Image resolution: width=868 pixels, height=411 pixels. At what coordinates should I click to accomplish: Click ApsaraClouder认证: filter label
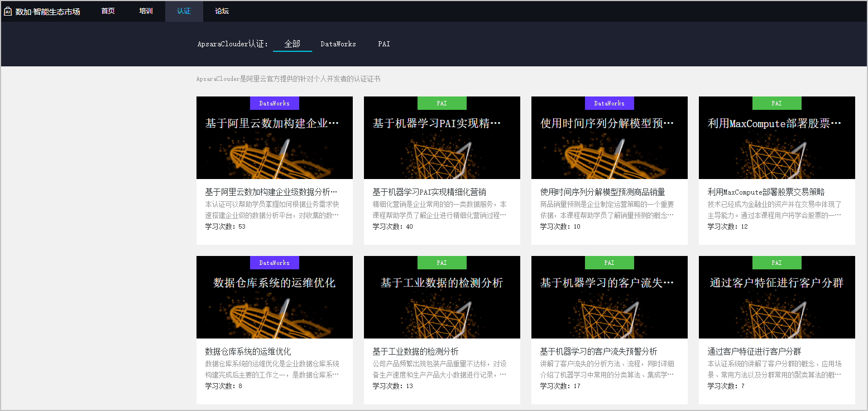(x=233, y=44)
